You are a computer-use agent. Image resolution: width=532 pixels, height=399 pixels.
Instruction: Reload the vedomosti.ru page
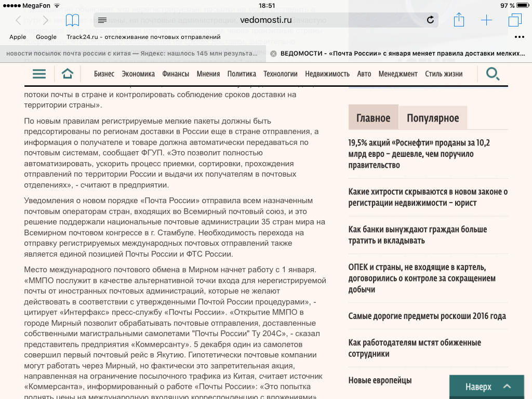(430, 20)
